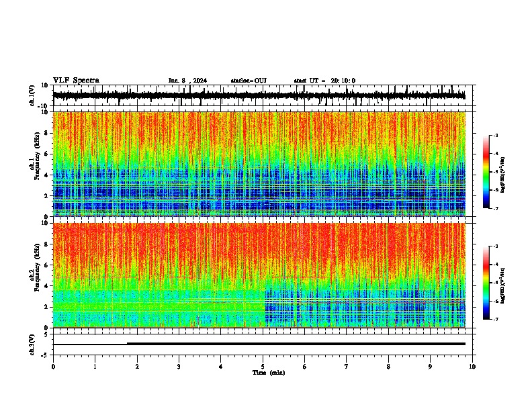Click the '-7' label on ch.2 colorbar
532x411 pixels.
[x=495, y=319]
